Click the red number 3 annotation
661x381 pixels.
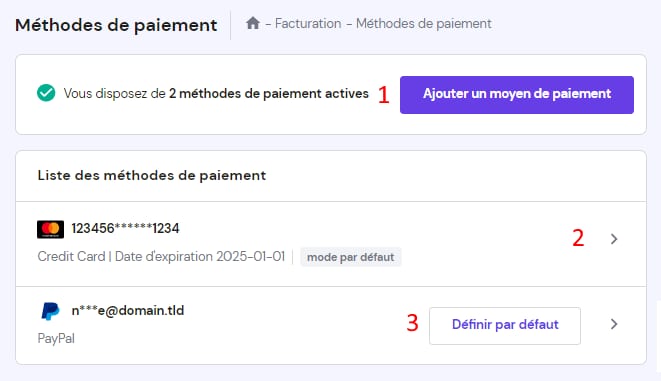[x=412, y=323]
